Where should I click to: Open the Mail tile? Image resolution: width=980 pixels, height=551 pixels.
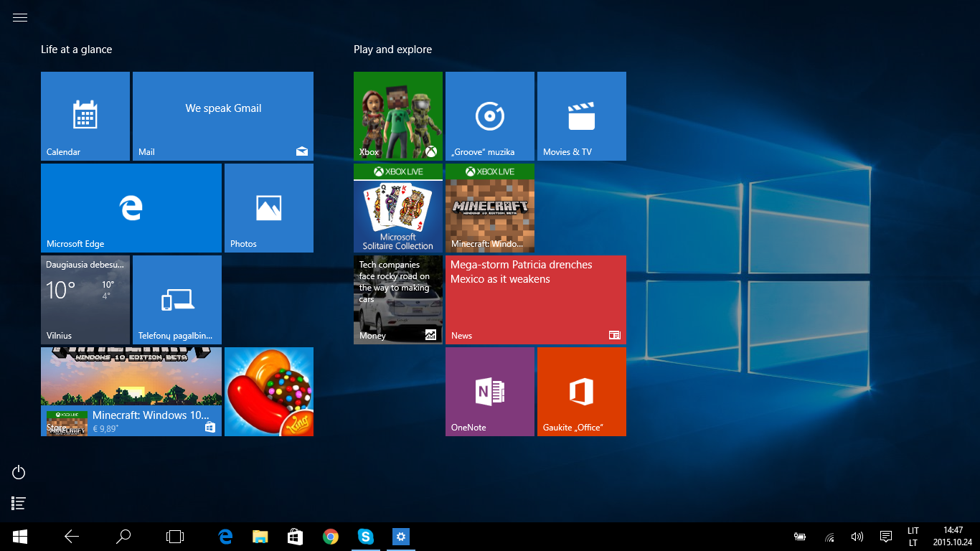[x=223, y=116]
